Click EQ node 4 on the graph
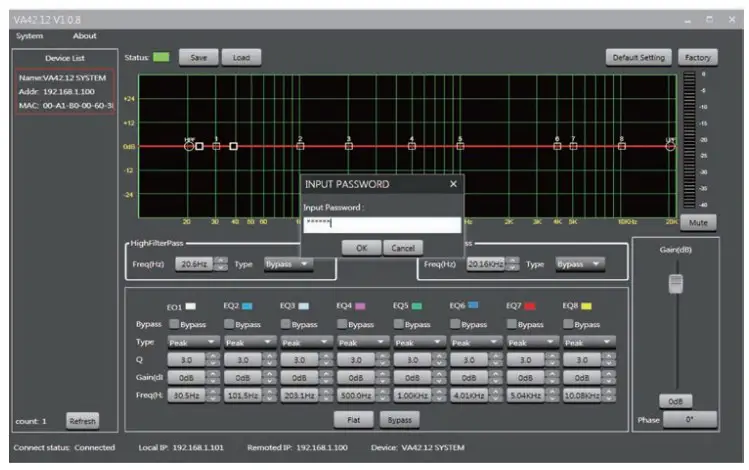This screenshot has width=749, height=470. [412, 146]
